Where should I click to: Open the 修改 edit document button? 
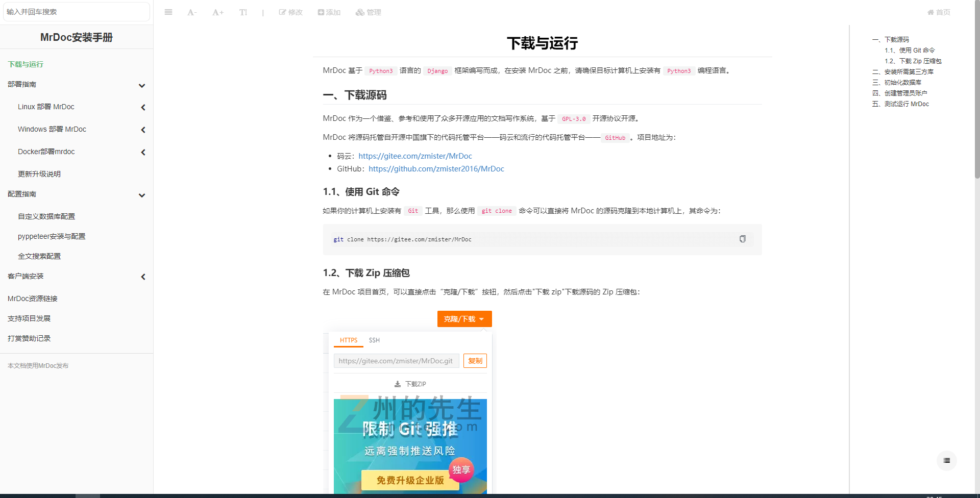(x=291, y=12)
